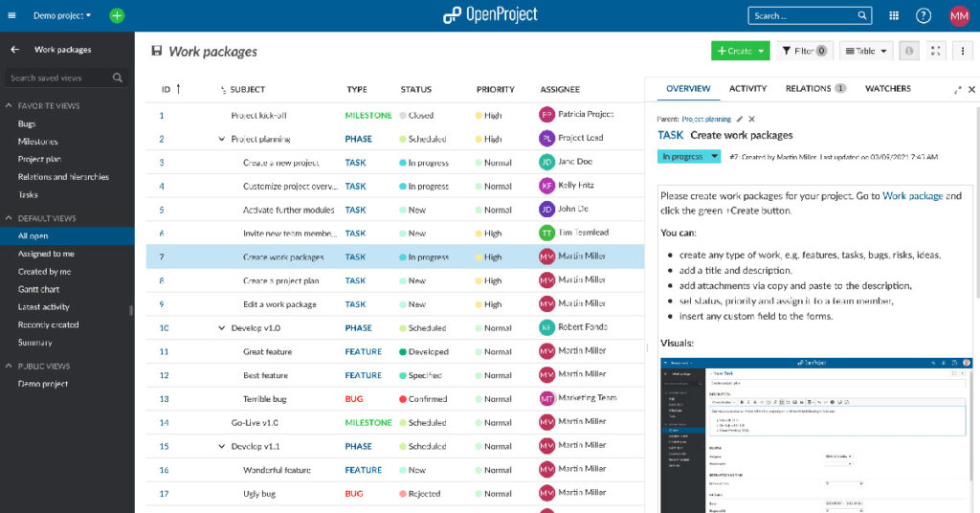Collapse the Favorite Views section
980x513 pixels.
tap(9, 106)
